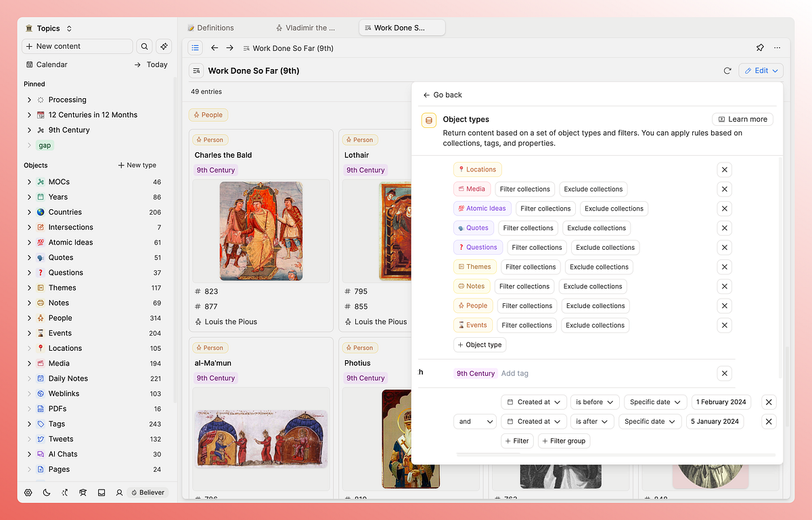Image resolution: width=812 pixels, height=520 pixels.
Task: Click the Add tag input field
Action: [x=515, y=374]
